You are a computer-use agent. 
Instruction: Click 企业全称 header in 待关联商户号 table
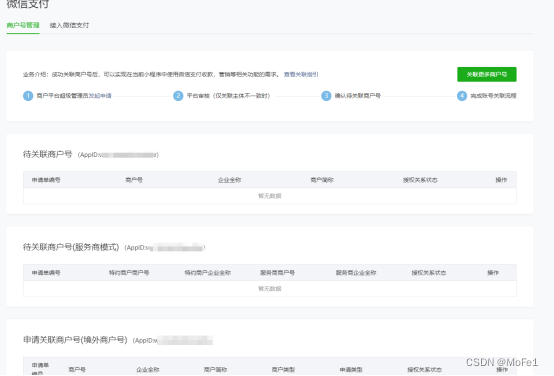coord(229,180)
